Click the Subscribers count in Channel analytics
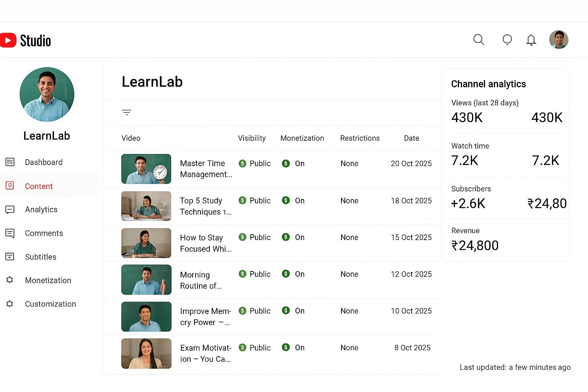 point(468,203)
